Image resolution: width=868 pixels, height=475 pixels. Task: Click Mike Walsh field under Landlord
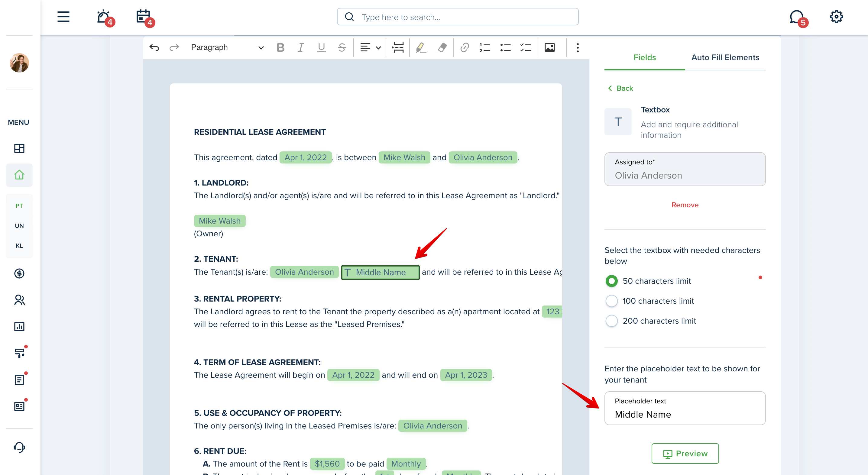click(x=219, y=221)
